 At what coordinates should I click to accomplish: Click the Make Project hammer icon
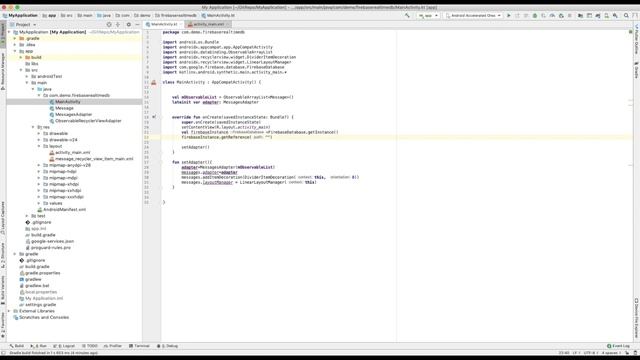(x=407, y=16)
